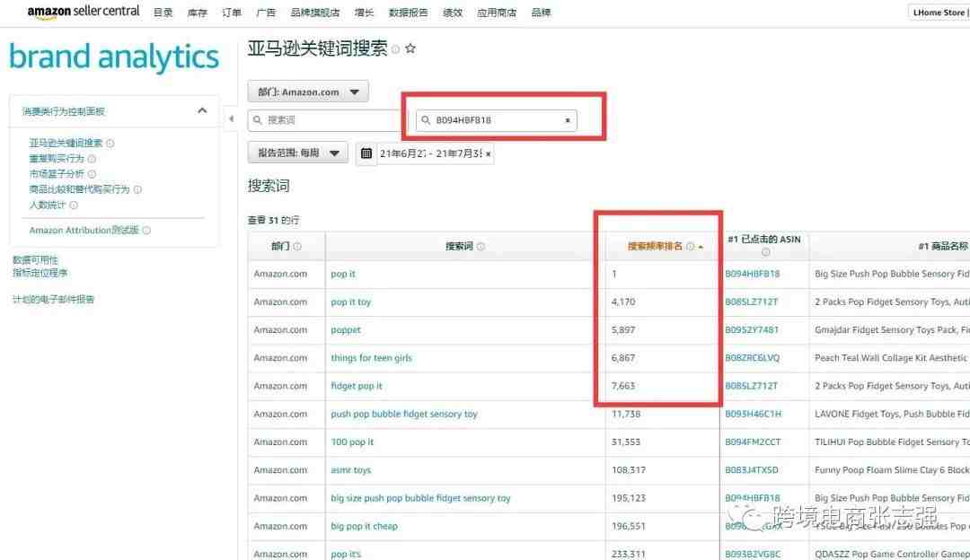Click the 'asmr toys' search term

coord(351,470)
